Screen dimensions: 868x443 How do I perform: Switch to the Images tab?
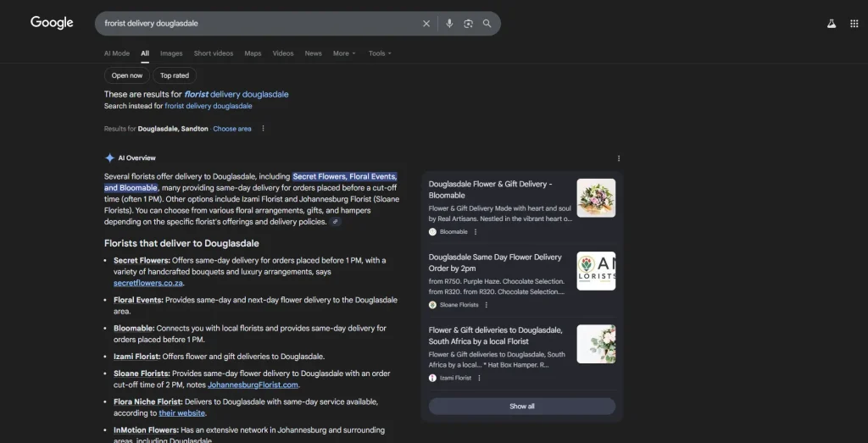coord(171,53)
